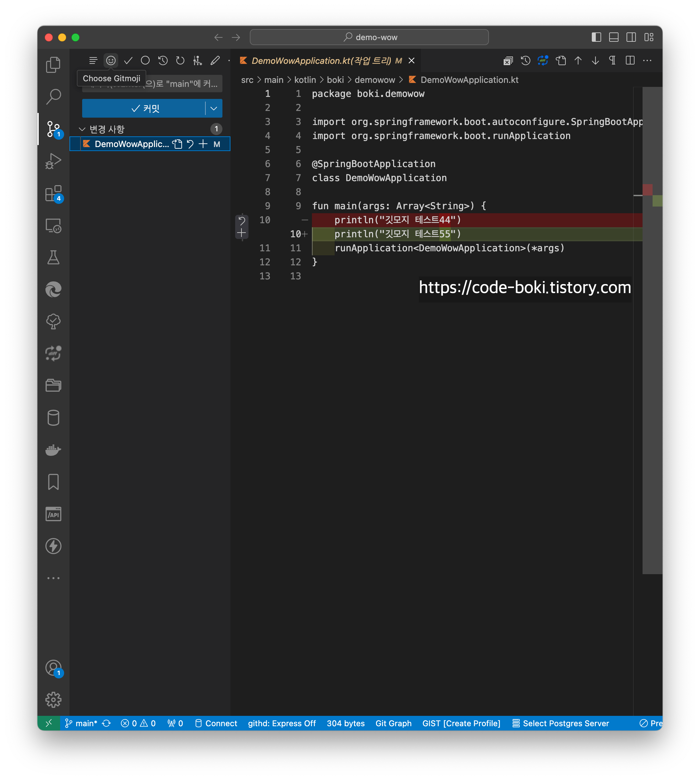Click the kotlin breadcrumb segment
The height and width of the screenshot is (780, 700).
(x=305, y=80)
